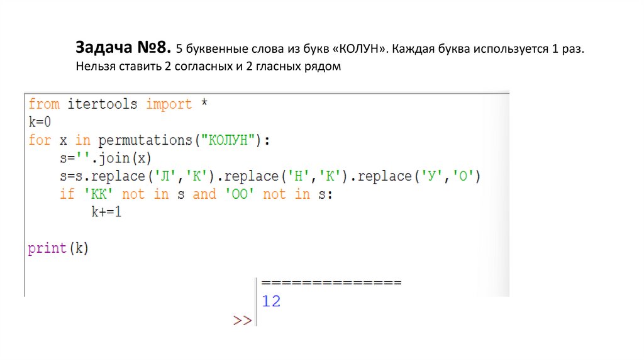Click the output value 12
The width and height of the screenshot is (644, 361).
click(x=271, y=301)
